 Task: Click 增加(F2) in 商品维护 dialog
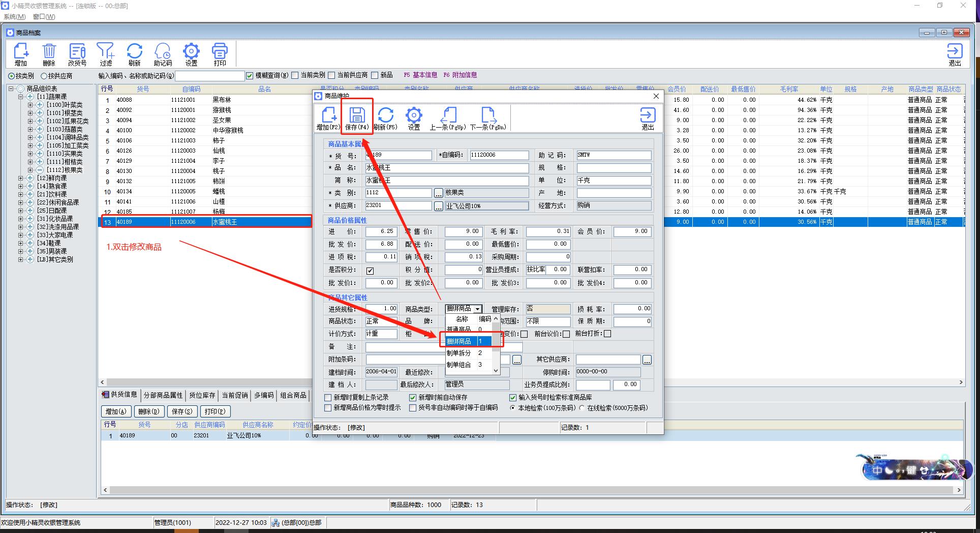[328, 119]
